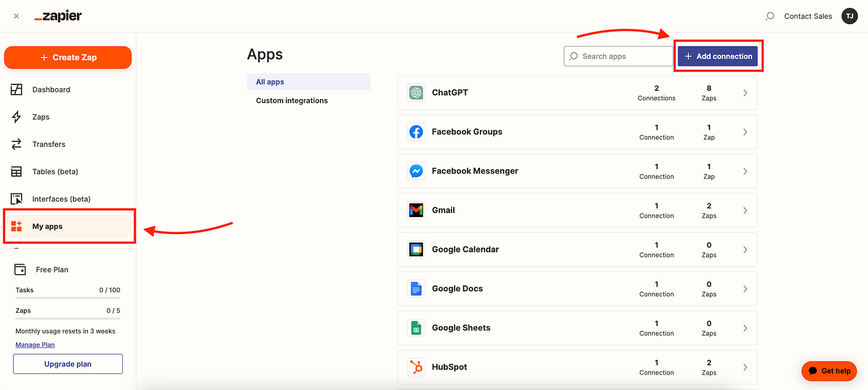Click the My apps orange tiles icon

point(17,226)
